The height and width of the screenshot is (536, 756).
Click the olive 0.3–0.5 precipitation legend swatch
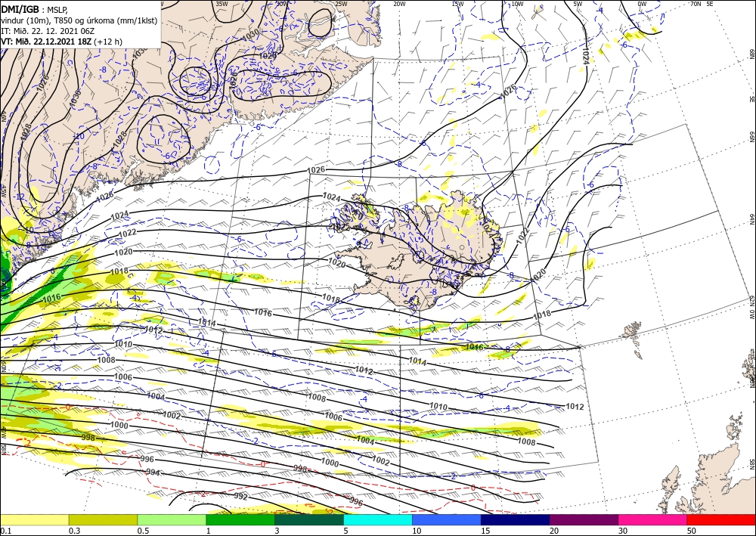(103, 519)
